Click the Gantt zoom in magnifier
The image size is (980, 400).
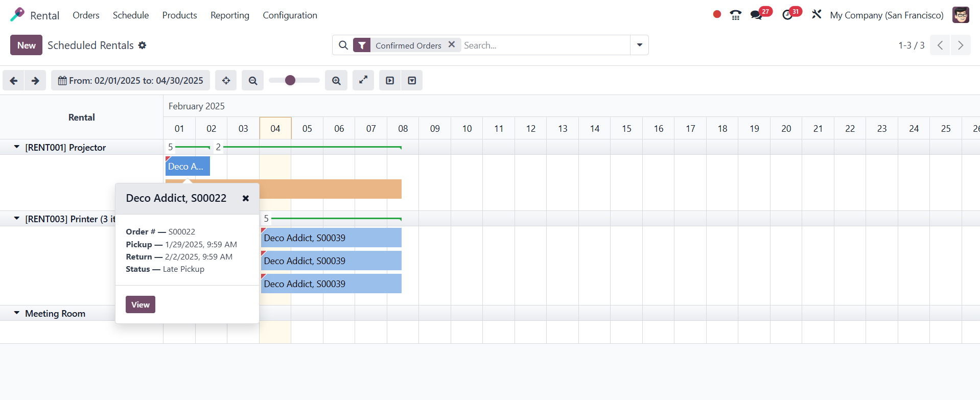[x=336, y=81]
